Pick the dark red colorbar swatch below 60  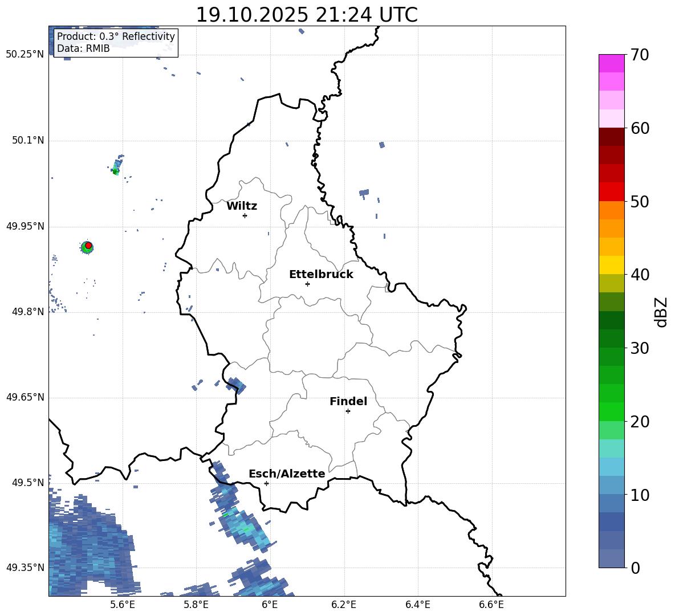point(611,137)
